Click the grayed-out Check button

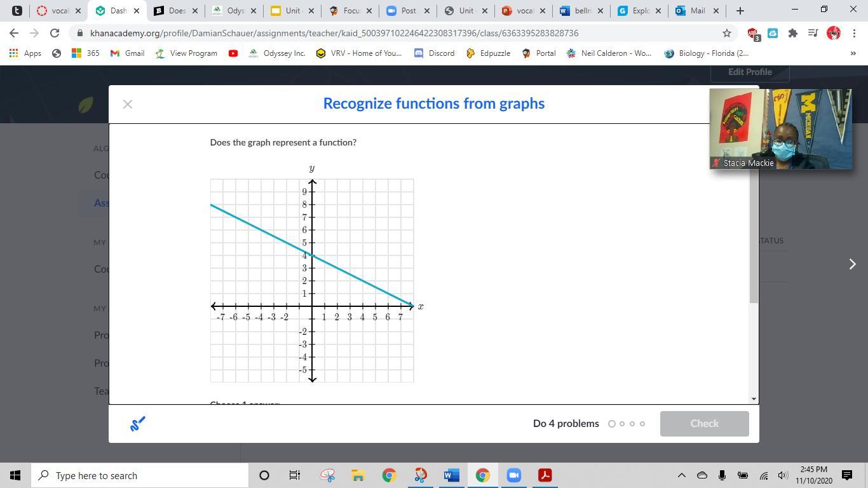(704, 424)
